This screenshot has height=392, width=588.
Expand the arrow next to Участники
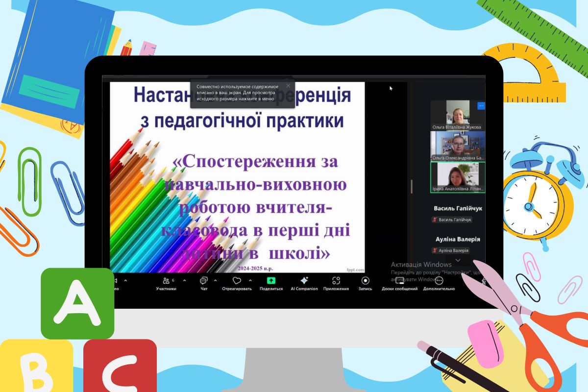(184, 281)
